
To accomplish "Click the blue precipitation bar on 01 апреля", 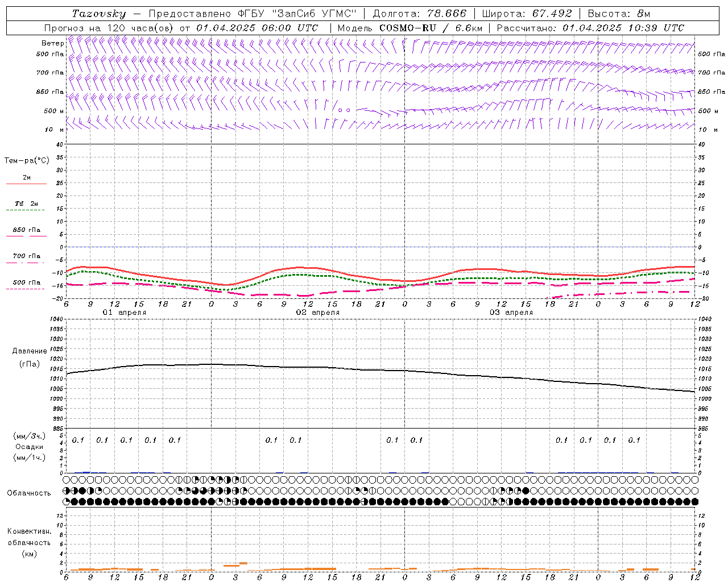I will pos(86,472).
